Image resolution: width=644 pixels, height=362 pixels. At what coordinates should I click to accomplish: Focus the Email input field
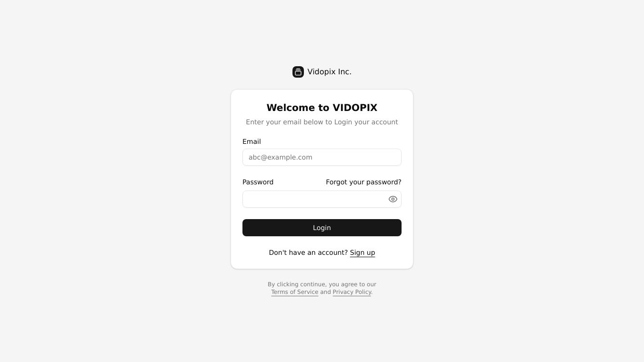point(322,157)
